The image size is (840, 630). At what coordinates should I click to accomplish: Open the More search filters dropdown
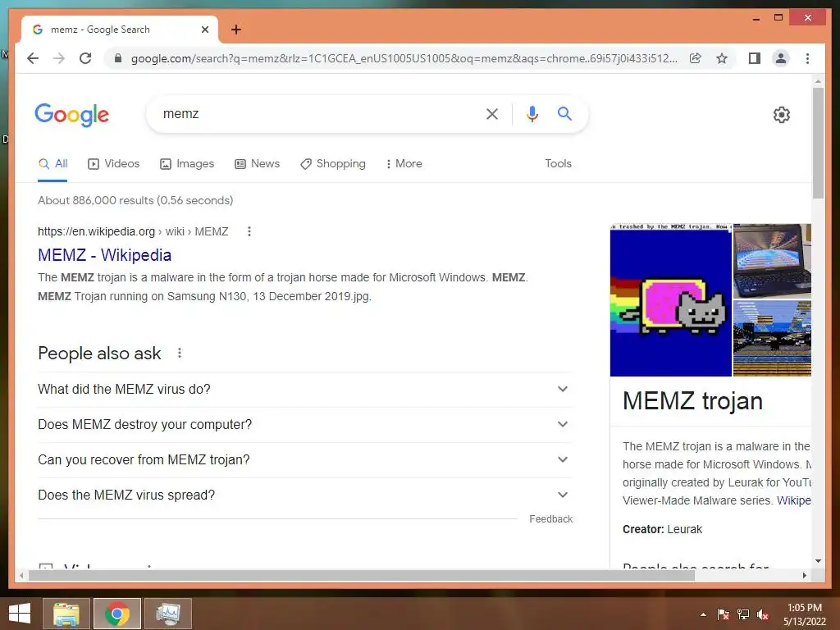pos(404,164)
